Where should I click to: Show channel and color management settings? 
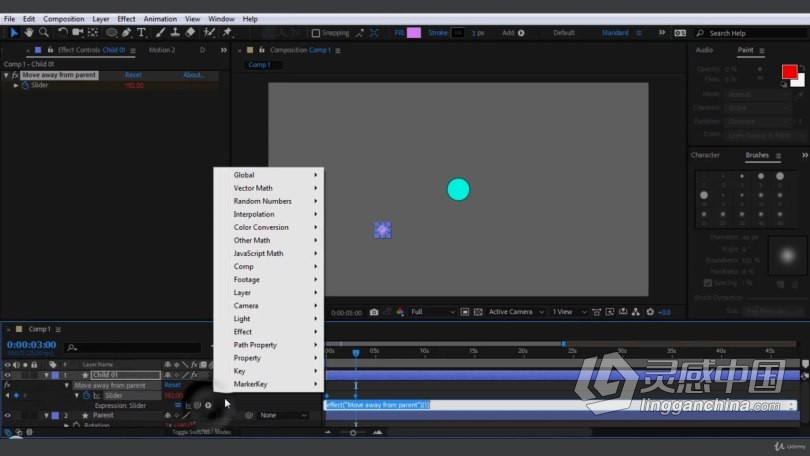tap(400, 312)
